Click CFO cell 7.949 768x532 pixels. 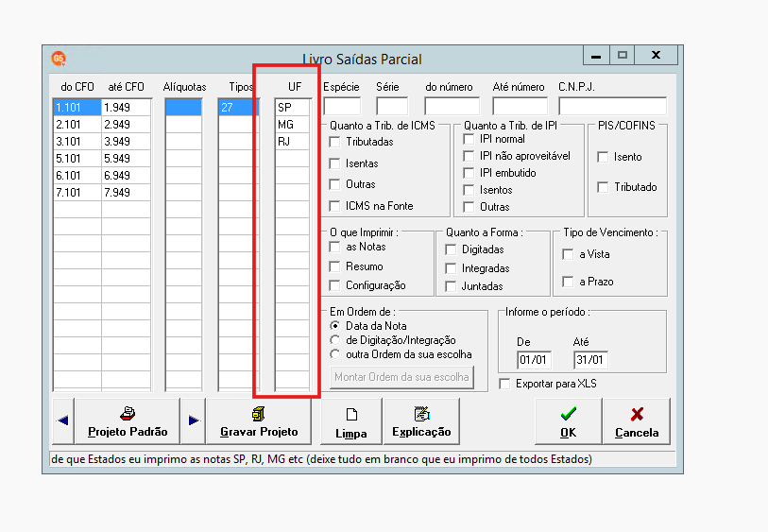pos(126,193)
